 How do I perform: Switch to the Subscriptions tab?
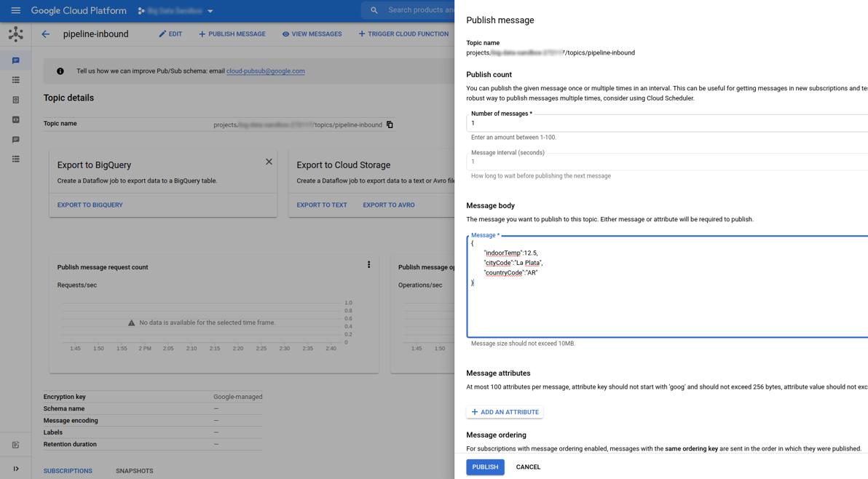[68, 471]
